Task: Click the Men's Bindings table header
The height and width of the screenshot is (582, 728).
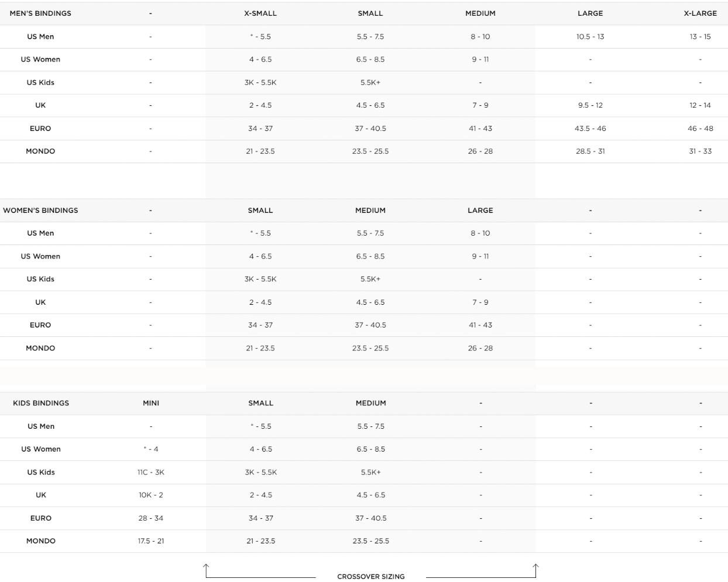Action: coord(40,13)
